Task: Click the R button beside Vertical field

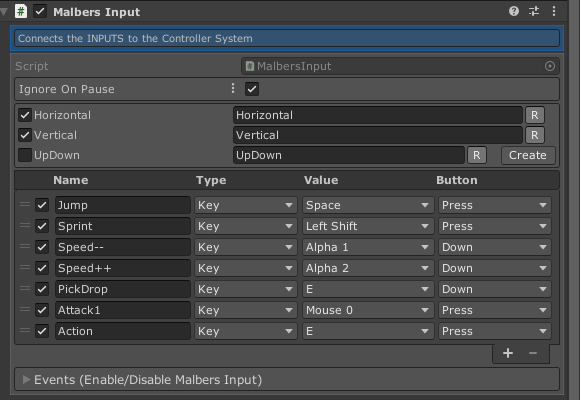Action: click(x=535, y=135)
